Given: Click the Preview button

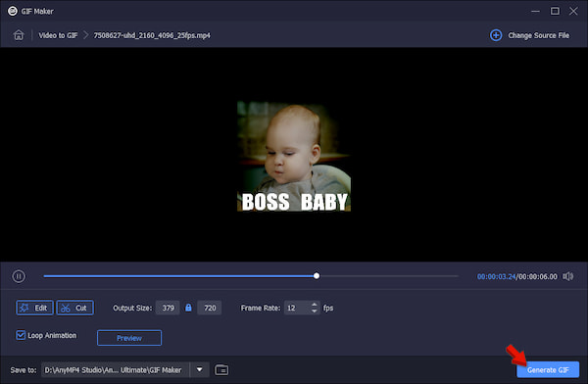Looking at the screenshot, I should click(x=129, y=338).
